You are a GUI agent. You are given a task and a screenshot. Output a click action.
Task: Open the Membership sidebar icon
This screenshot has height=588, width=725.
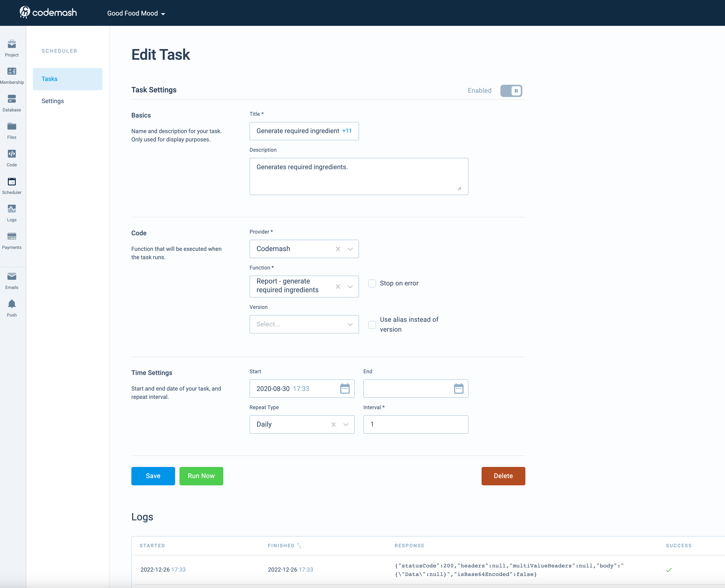(12, 71)
